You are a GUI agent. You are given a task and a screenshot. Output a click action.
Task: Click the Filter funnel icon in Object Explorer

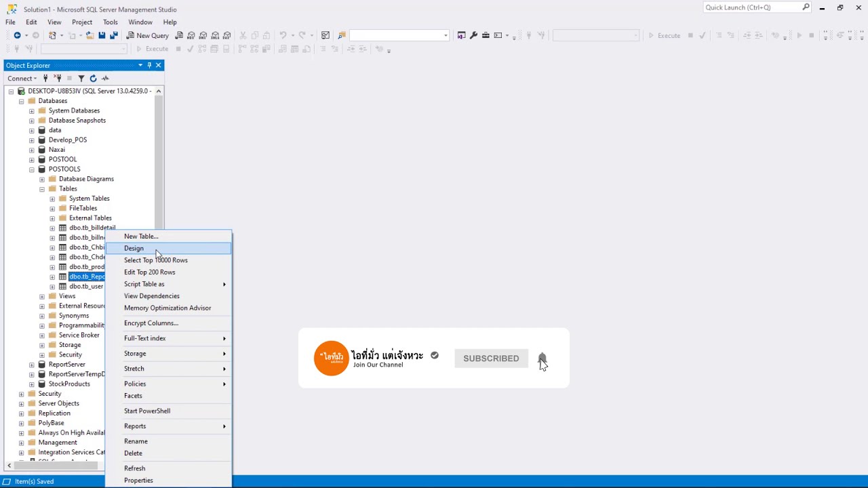click(x=81, y=78)
